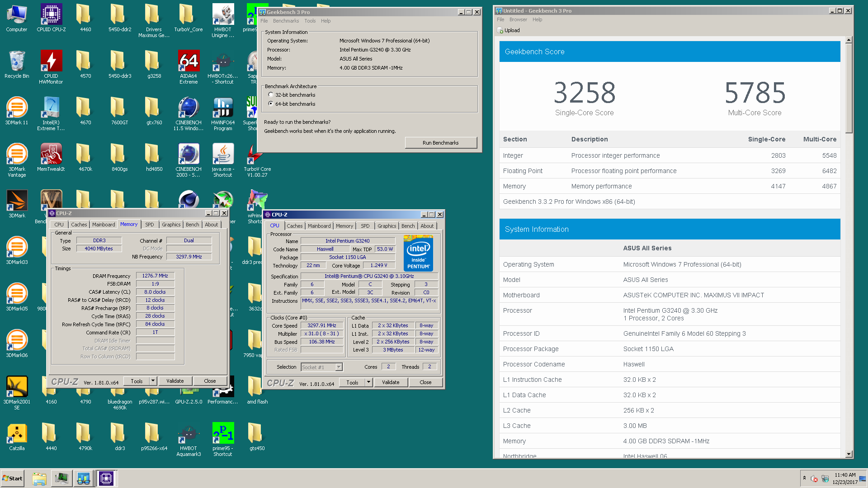Screen dimensions: 868x488
Task: Open prime95 - Shortcut desktop icon
Action: pos(223,440)
